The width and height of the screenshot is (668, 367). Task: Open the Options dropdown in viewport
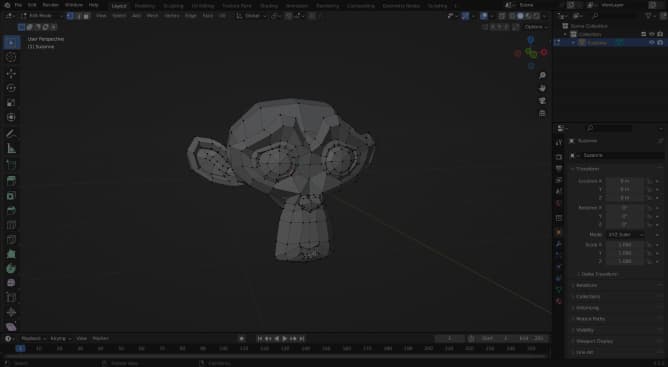(x=536, y=27)
